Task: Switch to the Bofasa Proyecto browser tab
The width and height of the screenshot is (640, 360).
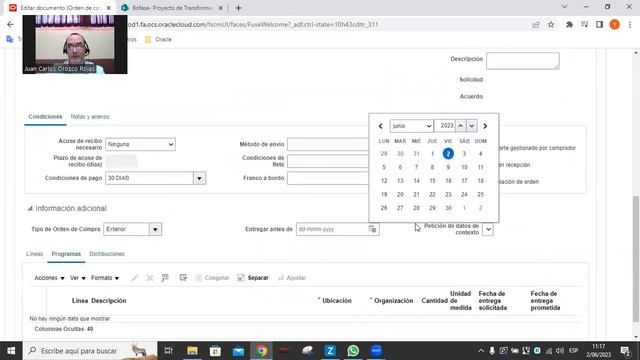Action: click(x=173, y=8)
